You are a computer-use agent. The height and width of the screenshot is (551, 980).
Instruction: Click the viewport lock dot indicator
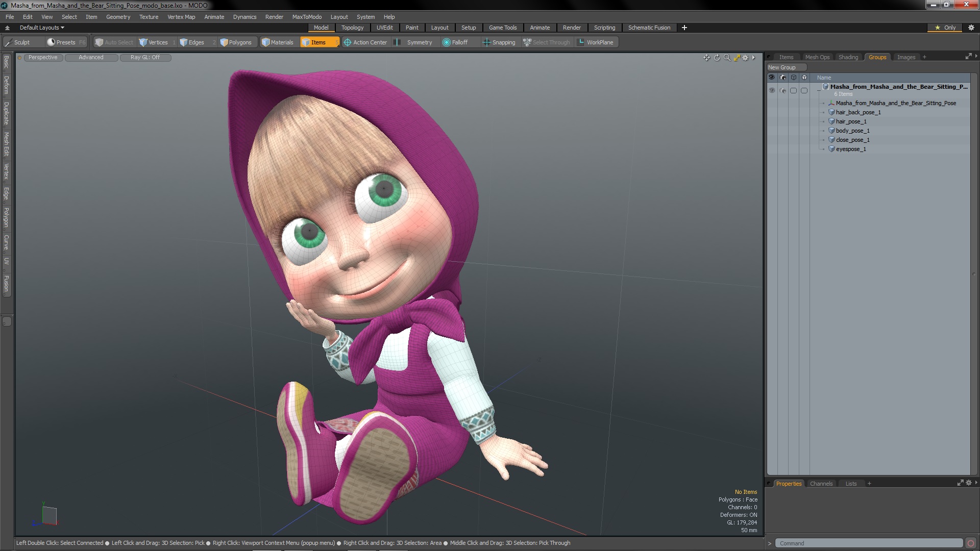(19, 58)
